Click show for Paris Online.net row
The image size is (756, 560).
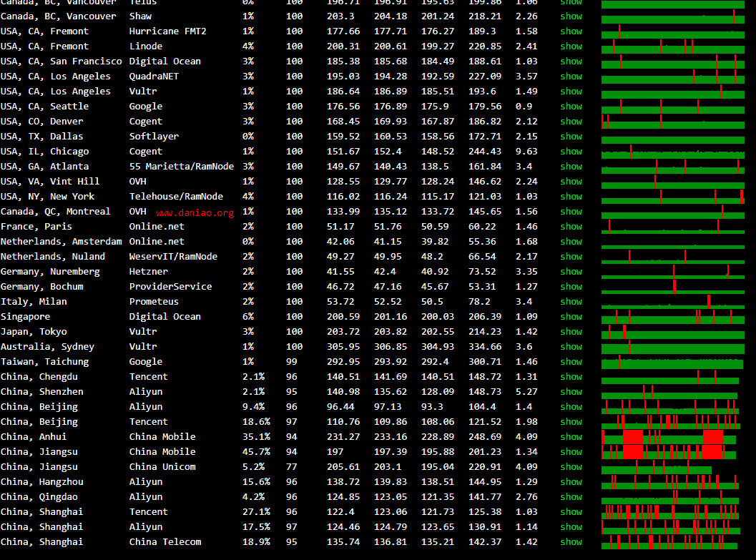pos(571,227)
